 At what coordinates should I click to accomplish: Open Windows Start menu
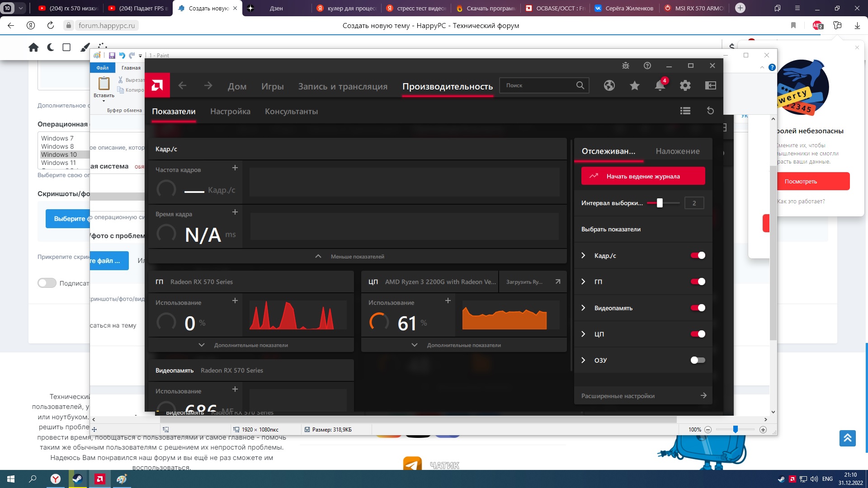(x=11, y=479)
